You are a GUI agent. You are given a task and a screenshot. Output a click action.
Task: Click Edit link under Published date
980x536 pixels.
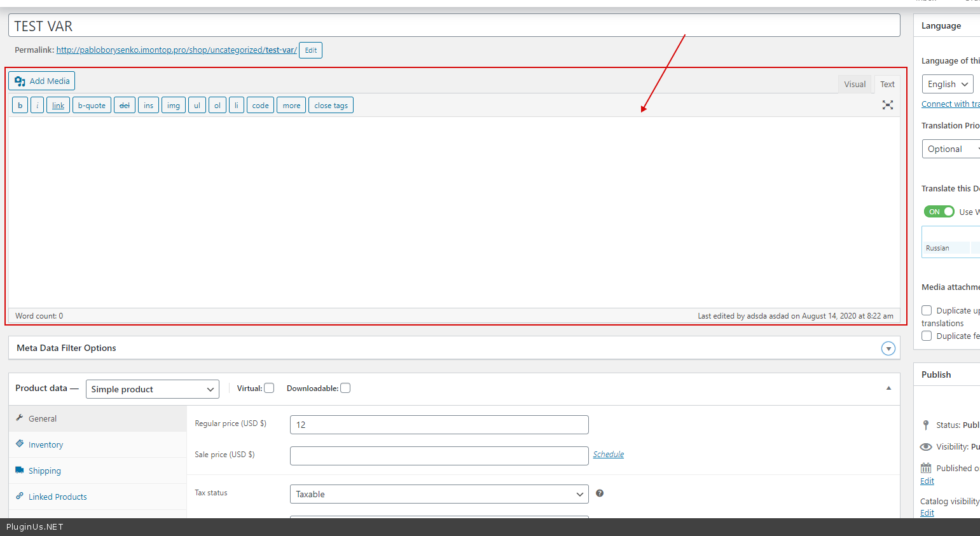tap(927, 481)
